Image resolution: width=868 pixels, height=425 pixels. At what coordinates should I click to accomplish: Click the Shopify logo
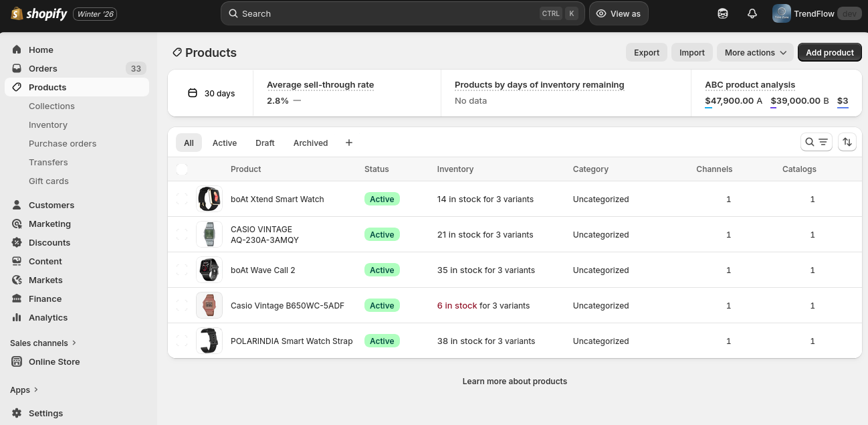pos(39,13)
